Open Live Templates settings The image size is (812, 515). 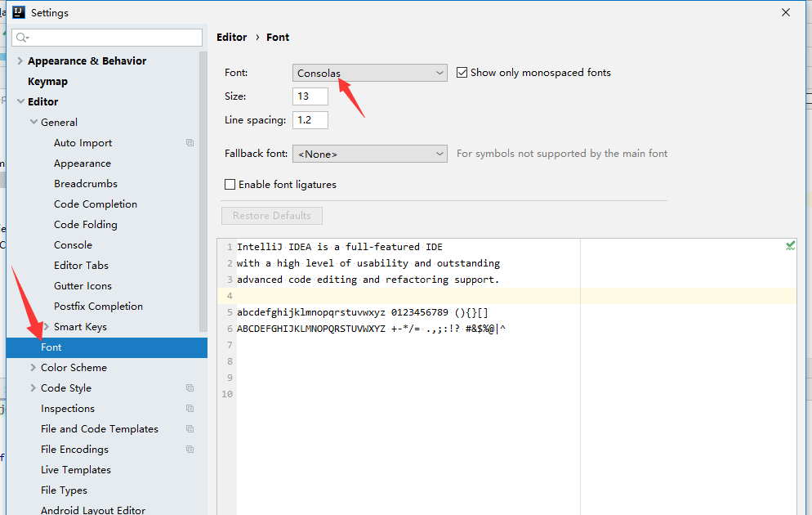pos(76,470)
